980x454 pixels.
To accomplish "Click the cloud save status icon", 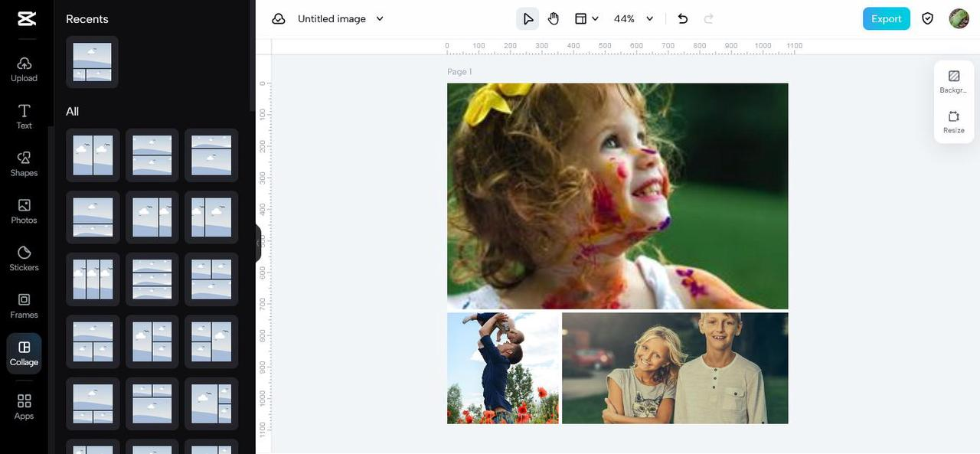I will [x=279, y=18].
